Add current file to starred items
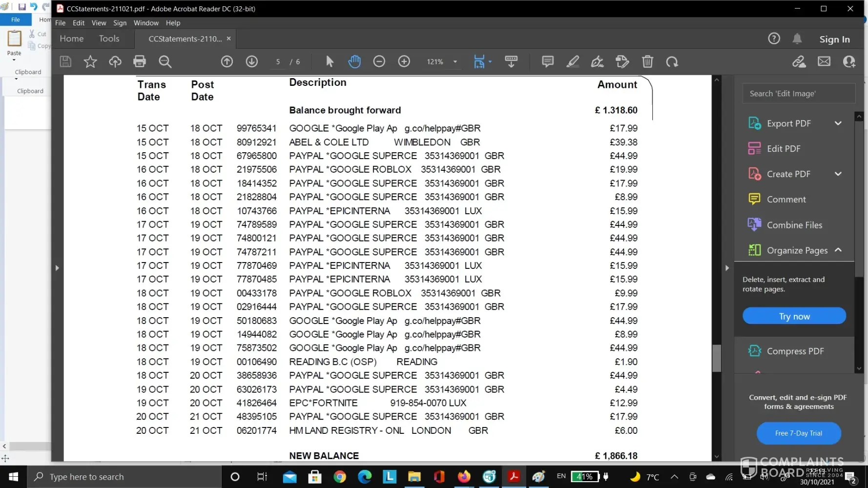Image resolution: width=868 pixels, height=488 pixels. click(x=90, y=61)
